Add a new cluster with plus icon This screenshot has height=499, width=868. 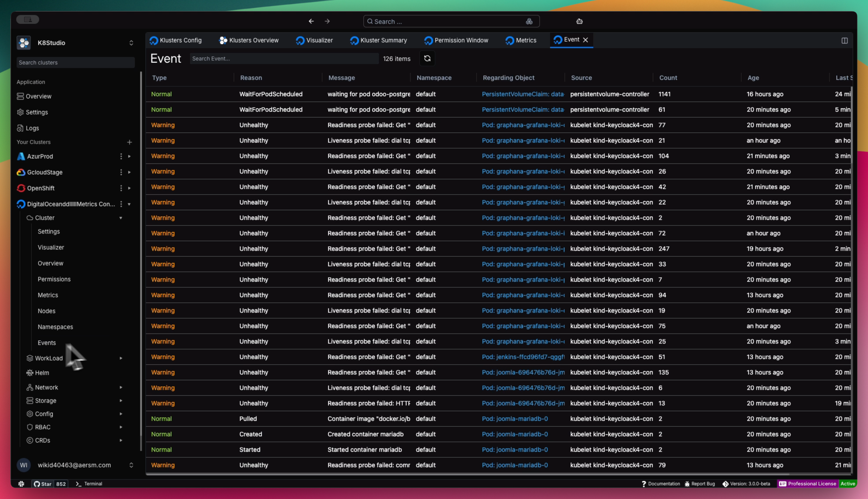click(129, 142)
